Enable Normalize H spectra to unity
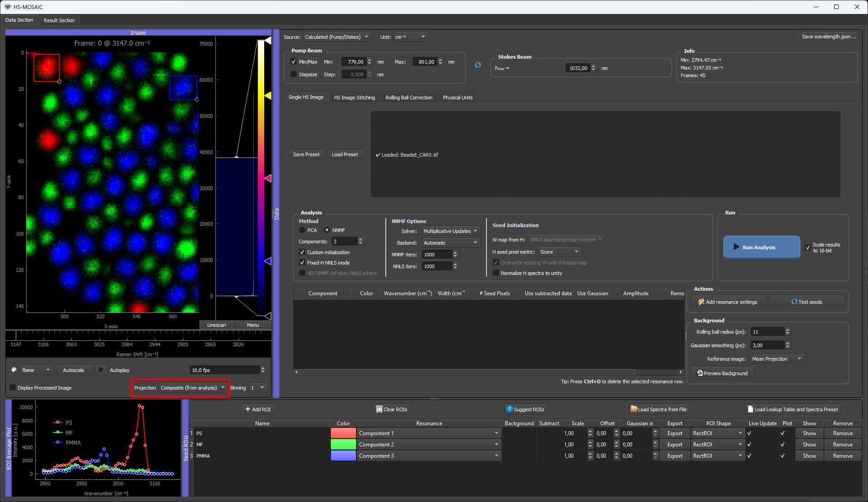Image resolution: width=868 pixels, height=502 pixels. [x=496, y=273]
